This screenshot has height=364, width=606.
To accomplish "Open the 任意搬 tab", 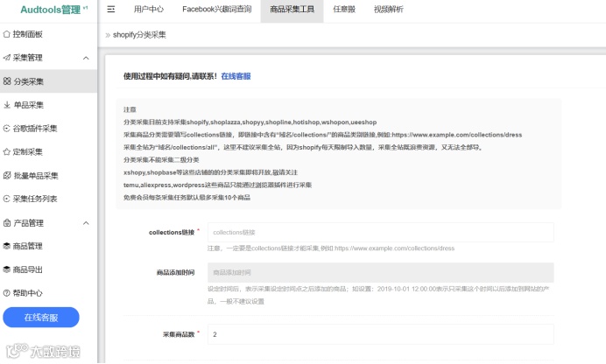I will click(x=344, y=10).
